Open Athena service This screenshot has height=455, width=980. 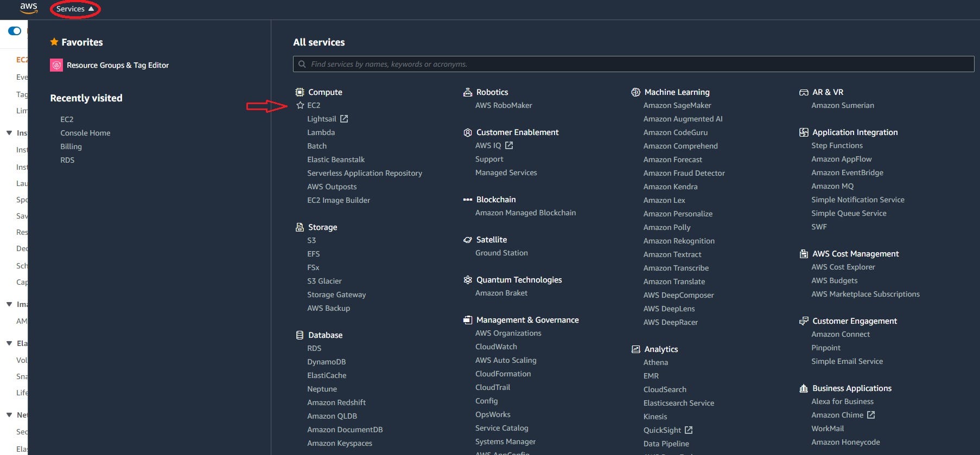[656, 362]
